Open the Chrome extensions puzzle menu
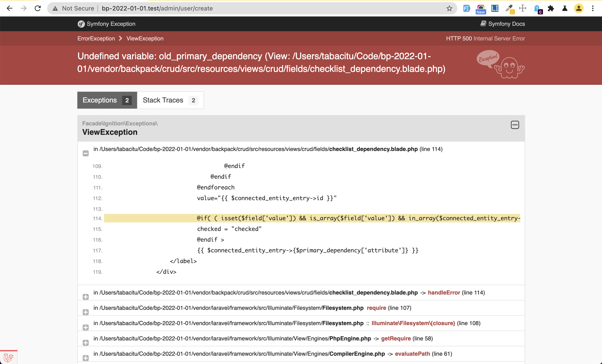Screen dimensions: 602x364 (551, 8)
